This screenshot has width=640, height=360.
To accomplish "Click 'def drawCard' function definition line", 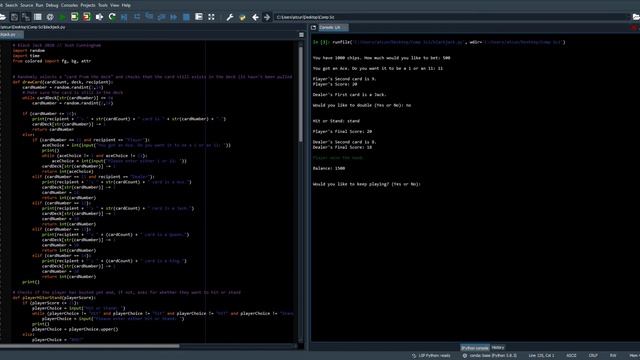I will coord(63,82).
